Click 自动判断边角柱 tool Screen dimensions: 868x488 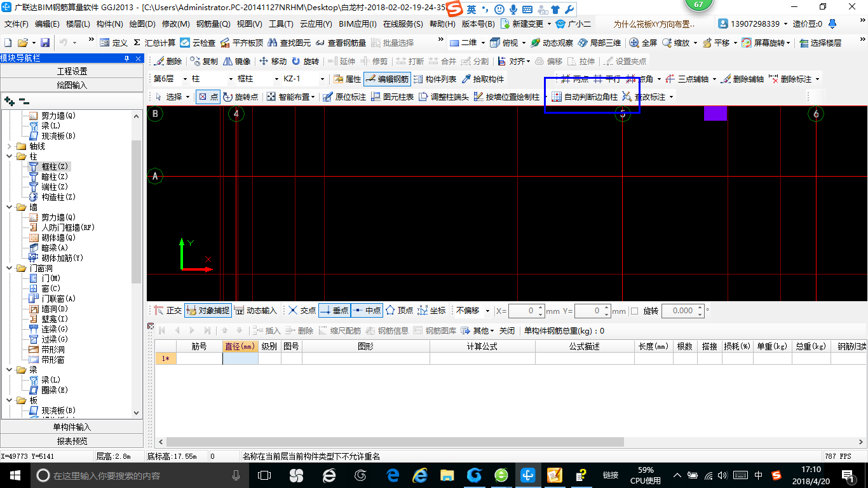584,97
